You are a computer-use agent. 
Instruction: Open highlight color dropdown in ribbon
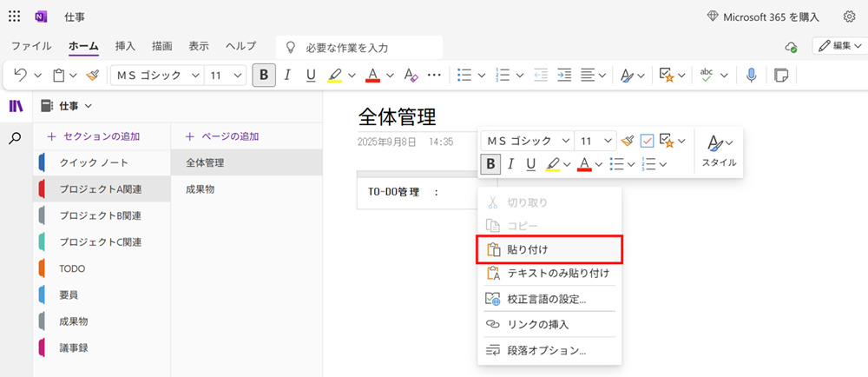coord(351,76)
